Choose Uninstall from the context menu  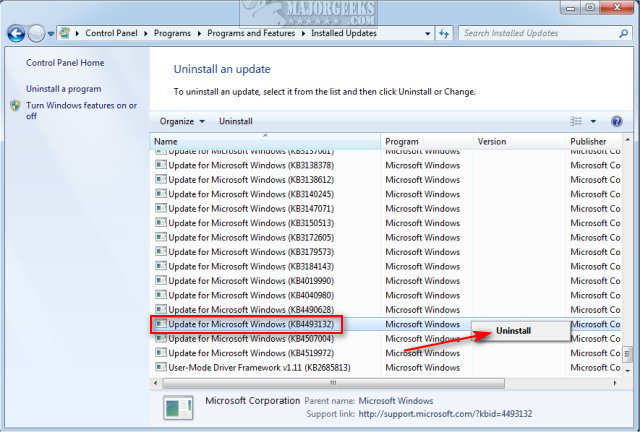[521, 331]
